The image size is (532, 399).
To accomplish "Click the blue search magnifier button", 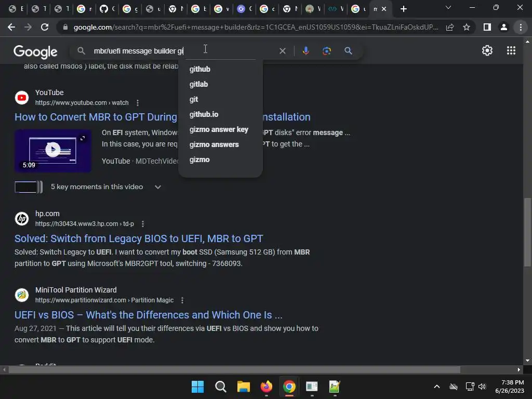I will point(348,51).
